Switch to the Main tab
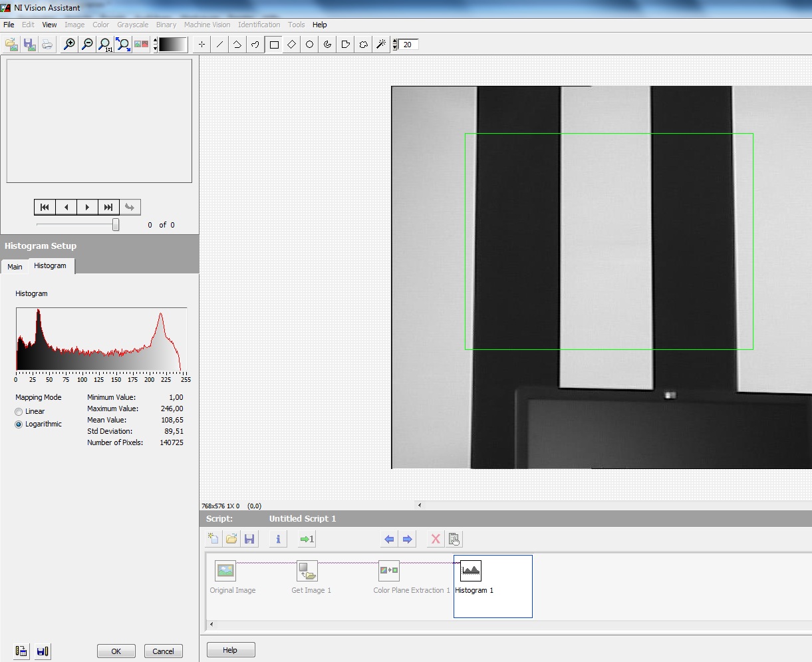Screen dimensions: 812x662 point(15,267)
